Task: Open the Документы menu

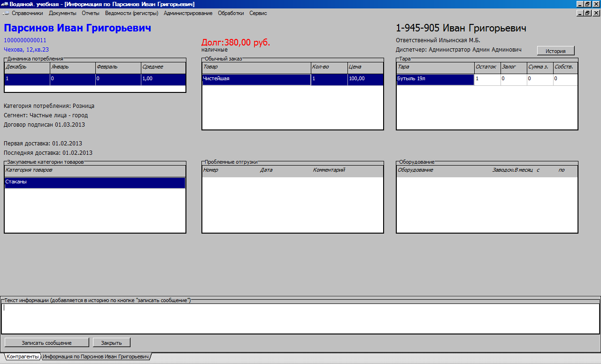Action: (x=62, y=13)
